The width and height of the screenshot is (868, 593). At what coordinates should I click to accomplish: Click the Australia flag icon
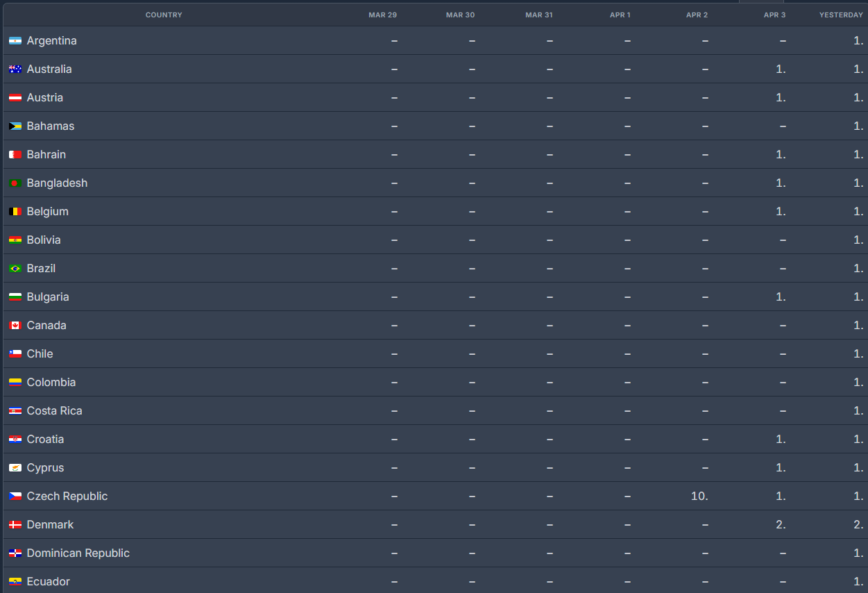(15, 69)
